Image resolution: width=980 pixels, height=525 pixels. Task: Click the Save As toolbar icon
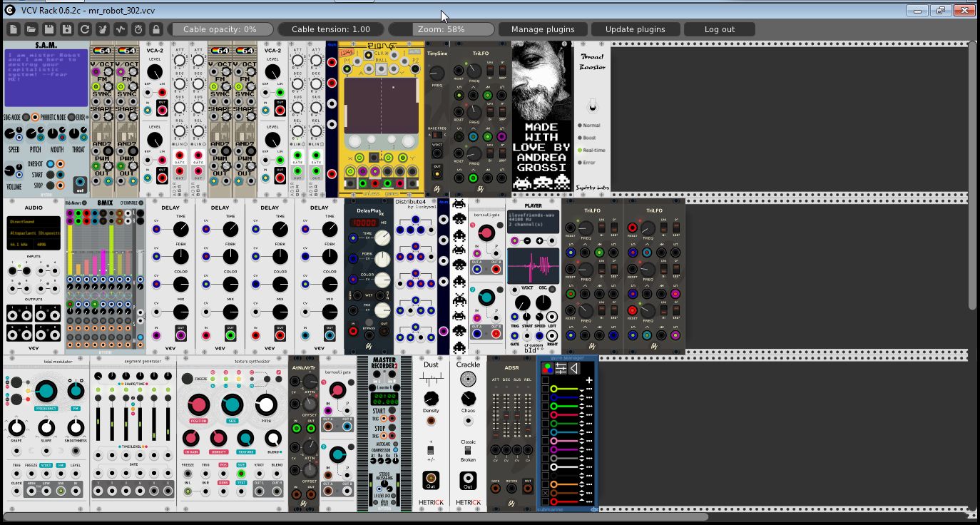point(67,29)
